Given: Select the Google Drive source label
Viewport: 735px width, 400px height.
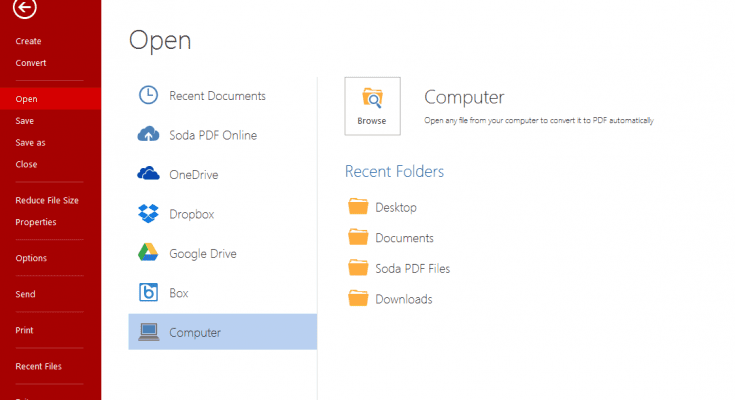Looking at the screenshot, I should click(x=203, y=254).
